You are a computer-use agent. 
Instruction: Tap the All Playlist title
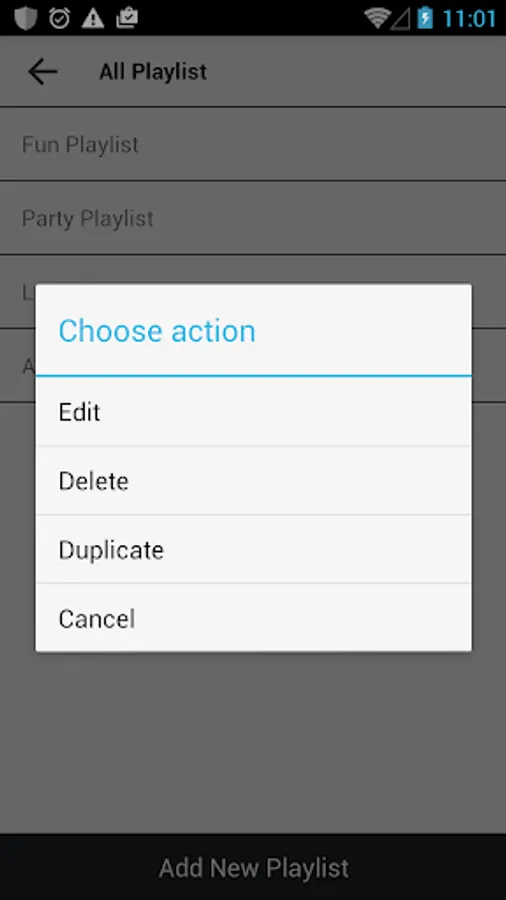coord(153,72)
